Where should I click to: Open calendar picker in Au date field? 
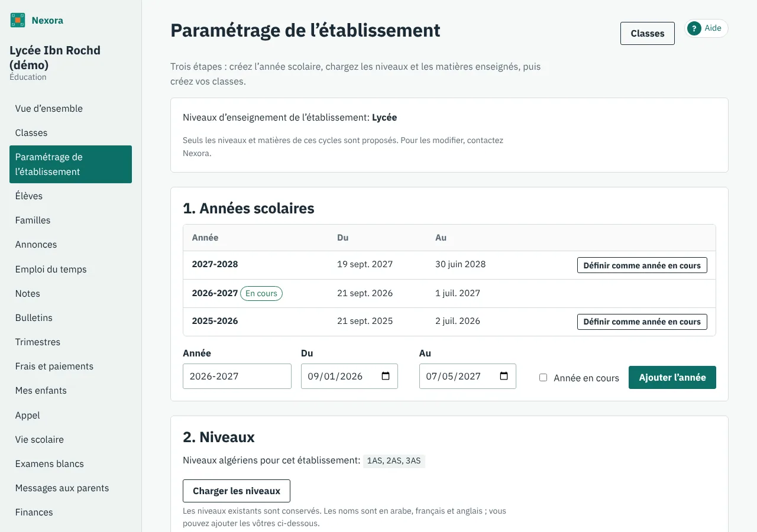[x=504, y=376]
